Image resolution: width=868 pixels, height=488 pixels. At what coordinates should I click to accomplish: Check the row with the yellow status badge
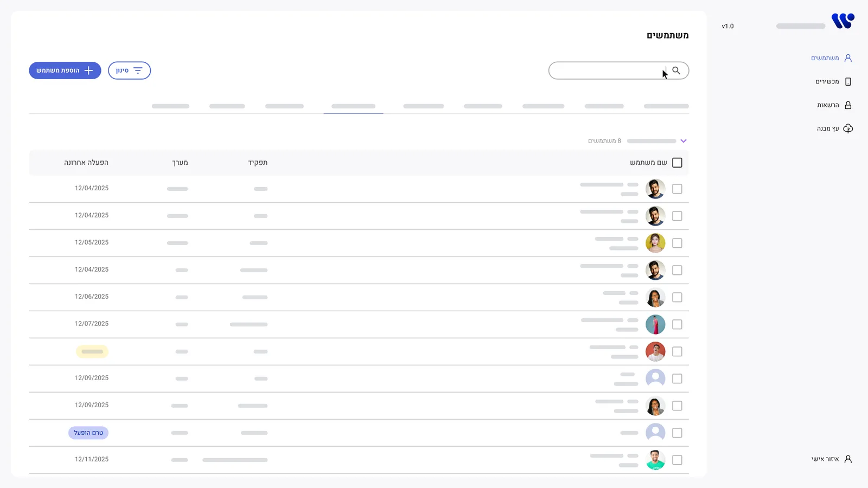pyautogui.click(x=677, y=351)
